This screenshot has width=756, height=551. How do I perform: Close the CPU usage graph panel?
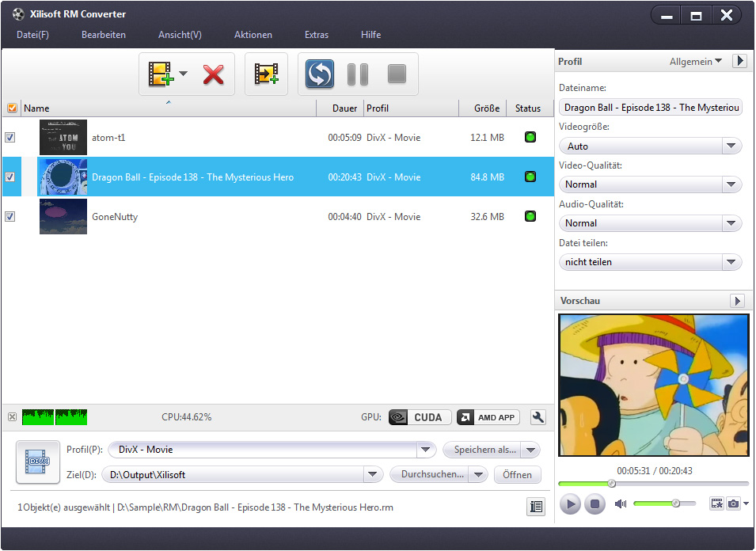[13, 416]
